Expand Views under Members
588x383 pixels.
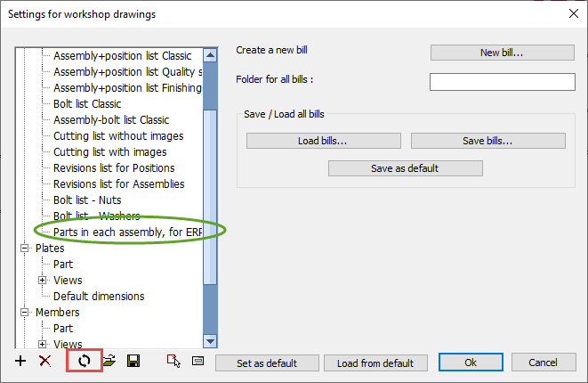tap(43, 344)
